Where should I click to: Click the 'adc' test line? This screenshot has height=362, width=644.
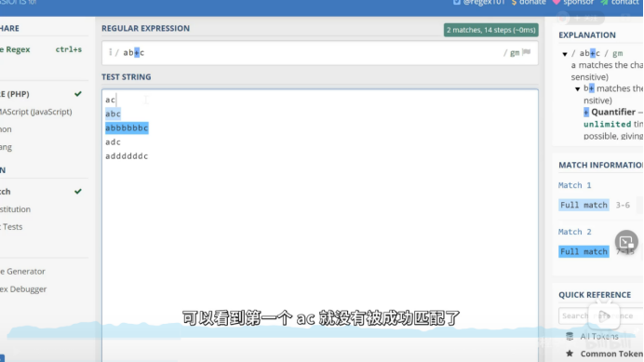coord(113,141)
